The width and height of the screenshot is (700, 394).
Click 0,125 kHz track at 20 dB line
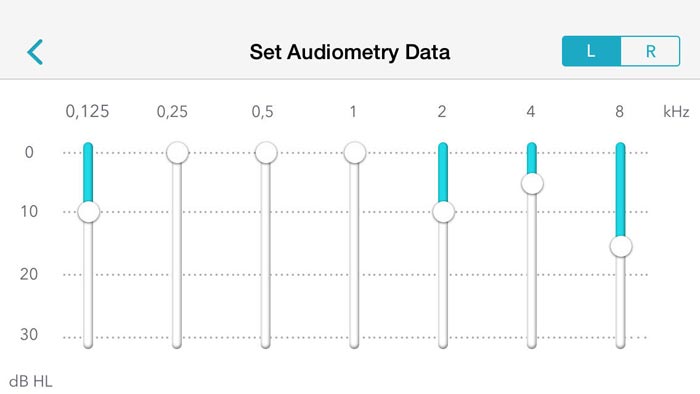click(88, 274)
